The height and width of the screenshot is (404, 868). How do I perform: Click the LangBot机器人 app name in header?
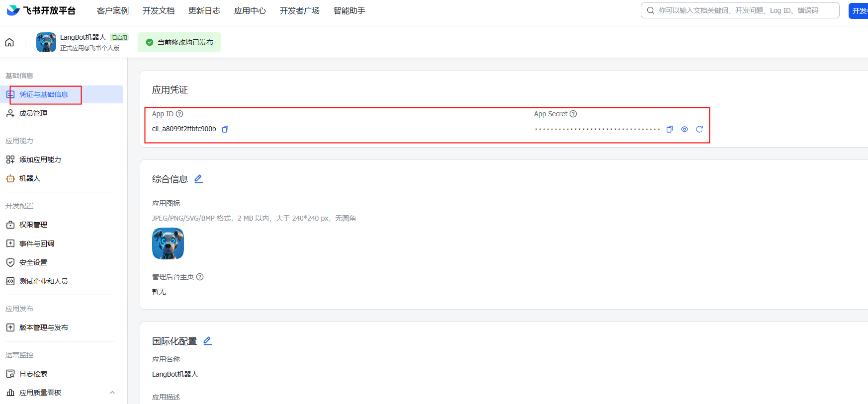point(83,37)
